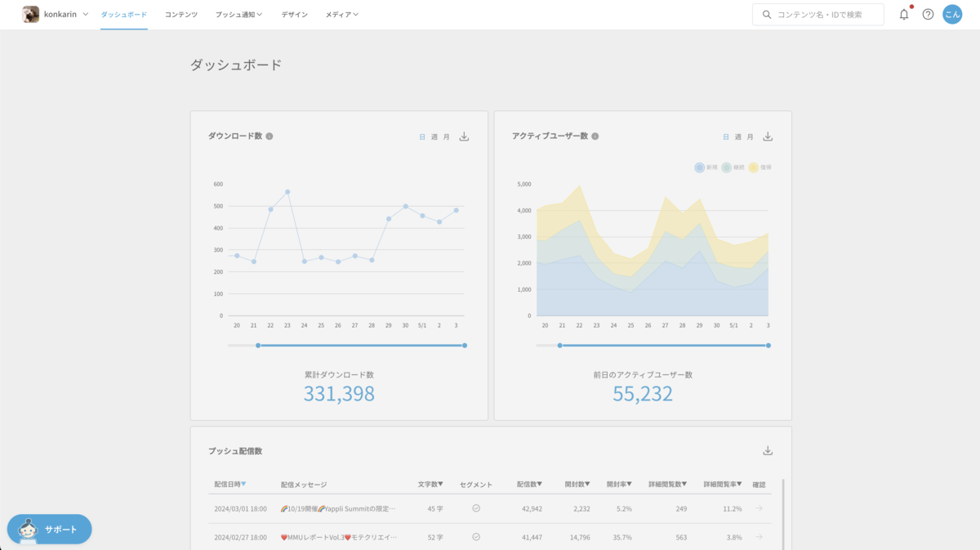Open the notifications bell

coord(904,14)
